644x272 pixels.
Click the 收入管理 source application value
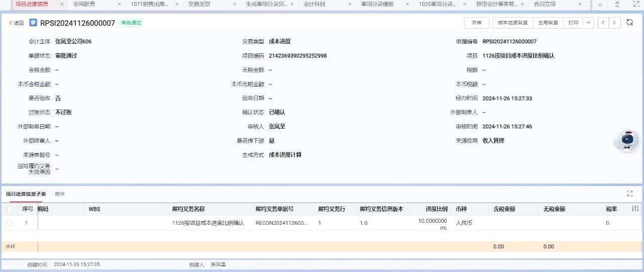click(493, 141)
